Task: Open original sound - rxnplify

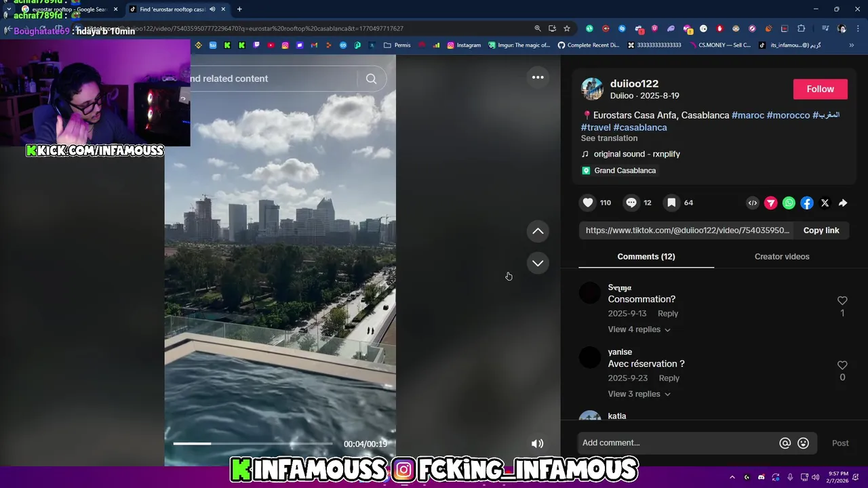Action: [637, 154]
